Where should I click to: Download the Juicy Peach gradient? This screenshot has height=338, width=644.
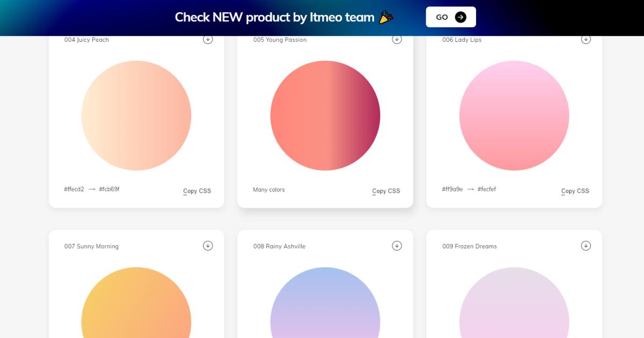pyautogui.click(x=208, y=39)
